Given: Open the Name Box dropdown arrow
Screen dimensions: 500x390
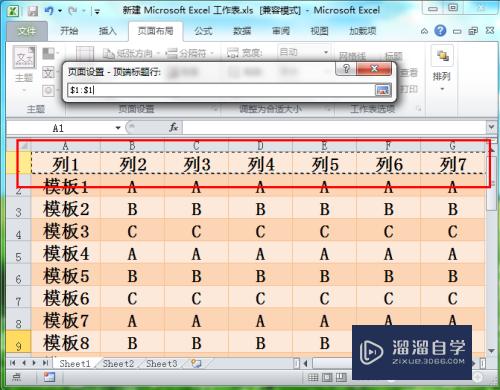Looking at the screenshot, I should click(118, 128).
